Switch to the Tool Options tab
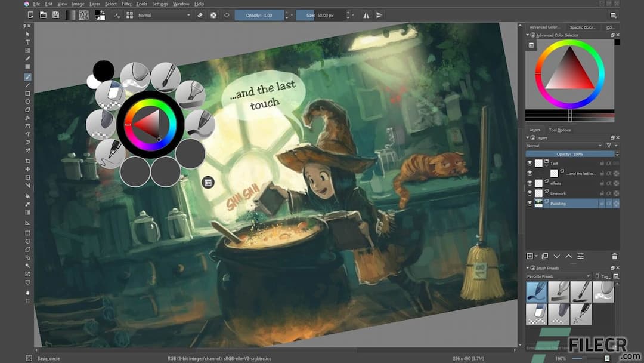 coord(559,130)
